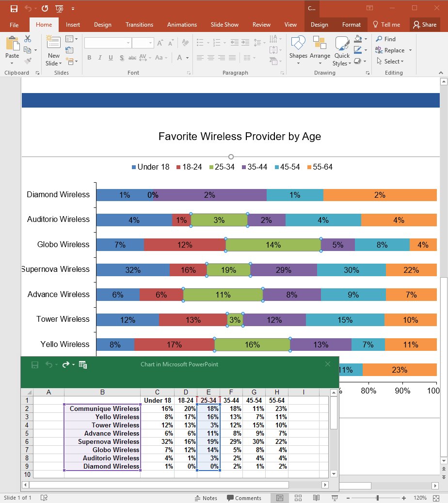Click the Format Painter brush icon
Screen dimensions: 448x503
(28, 61)
